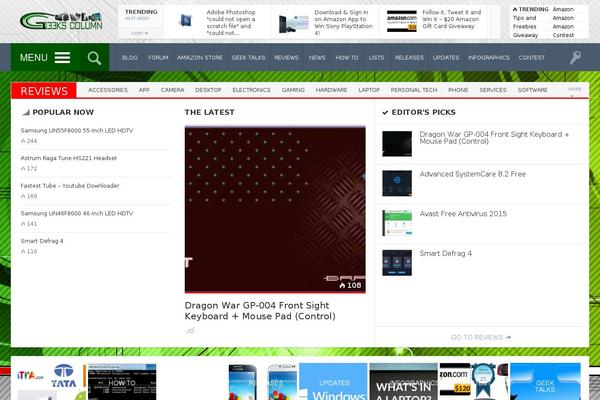Open Dragon War link in Editor's Picks
This screenshot has width=600, height=400.
(x=494, y=138)
